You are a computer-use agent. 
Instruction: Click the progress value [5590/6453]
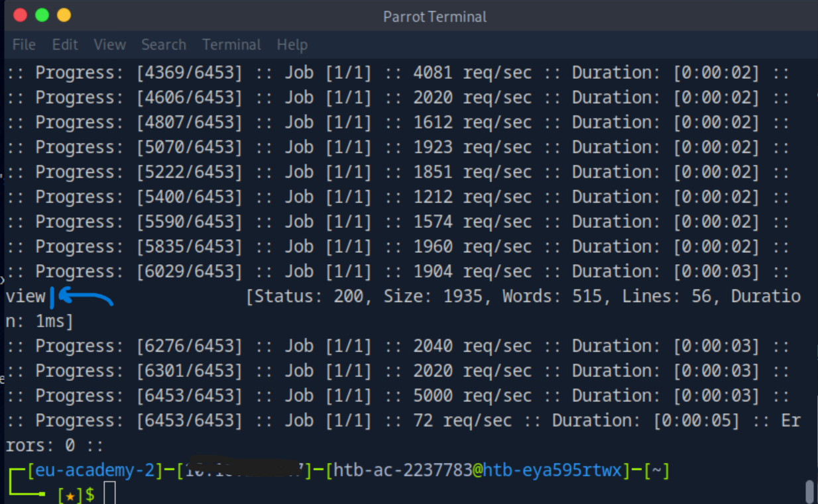pyautogui.click(x=190, y=222)
